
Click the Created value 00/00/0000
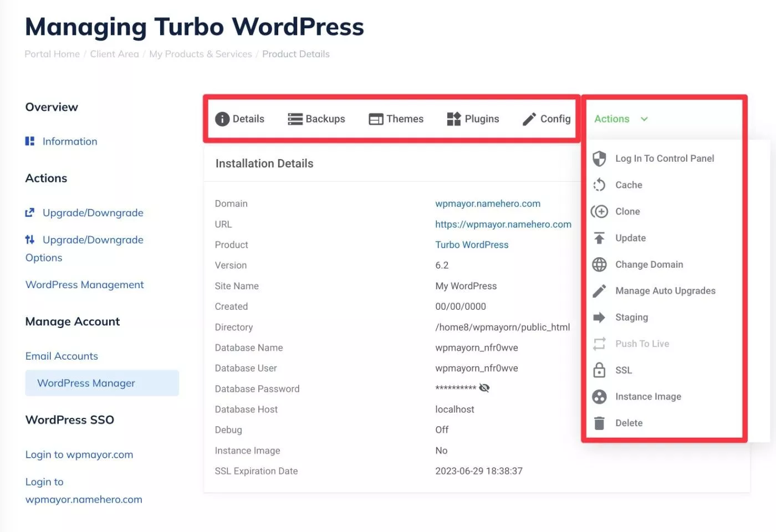point(461,306)
